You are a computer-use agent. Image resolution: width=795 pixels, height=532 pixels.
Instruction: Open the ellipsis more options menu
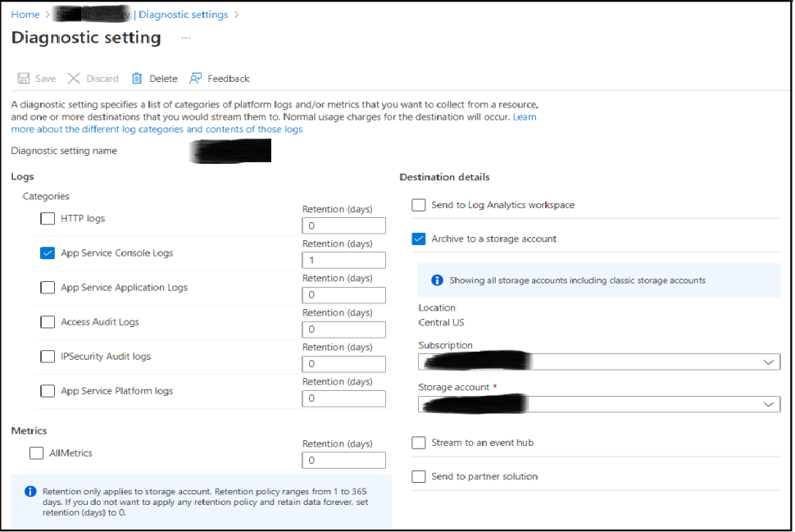[185, 38]
